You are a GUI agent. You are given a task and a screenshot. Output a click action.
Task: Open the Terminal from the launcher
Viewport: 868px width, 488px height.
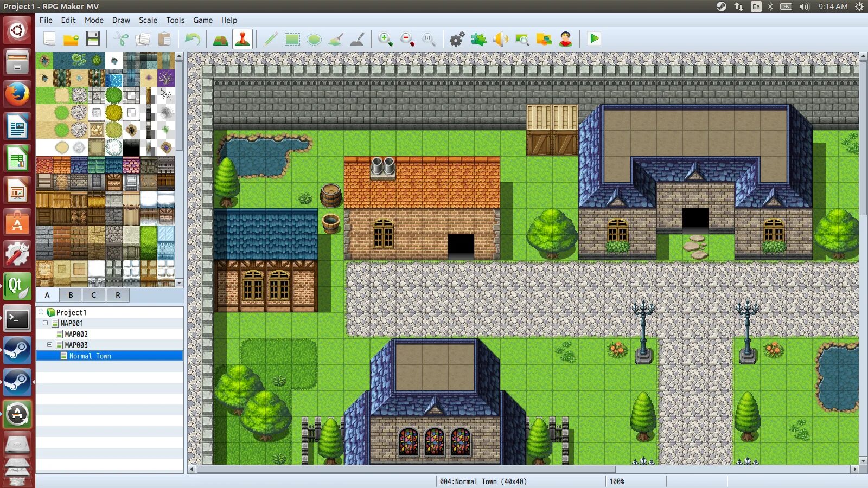[x=17, y=319]
